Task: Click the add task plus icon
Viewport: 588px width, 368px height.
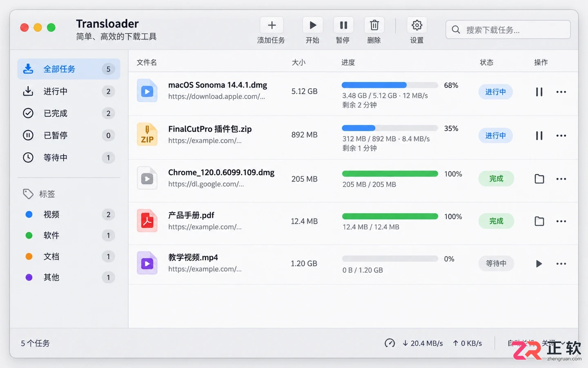Action: pyautogui.click(x=272, y=25)
